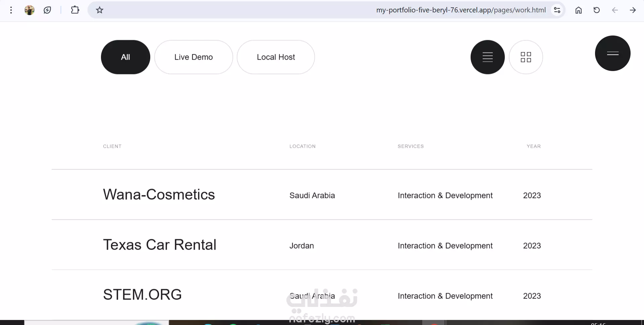
Task: Switch to grid view layout
Action: (526, 57)
